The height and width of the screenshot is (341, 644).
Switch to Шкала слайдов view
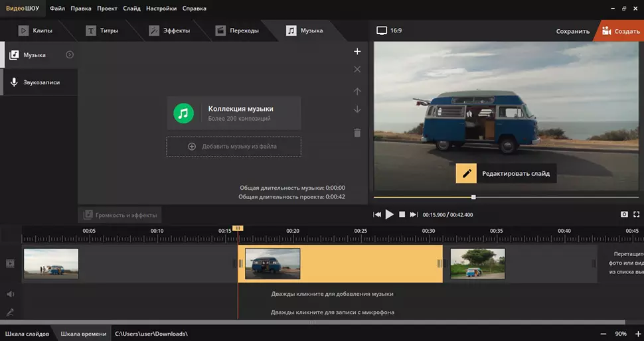(x=27, y=334)
